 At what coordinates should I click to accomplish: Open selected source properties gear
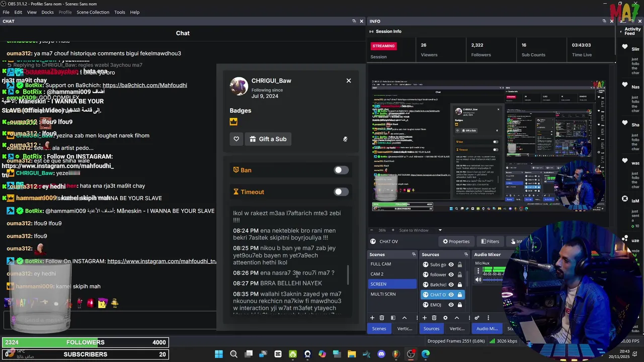pyautogui.click(x=445, y=318)
